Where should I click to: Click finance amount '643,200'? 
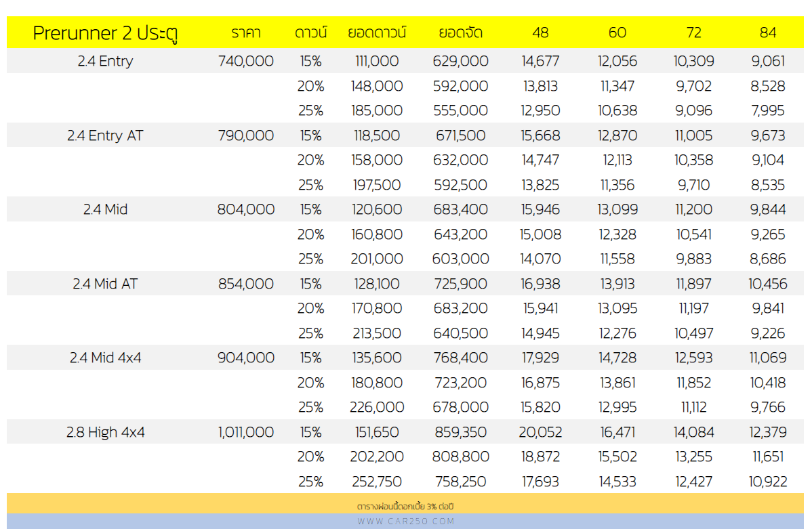(460, 234)
